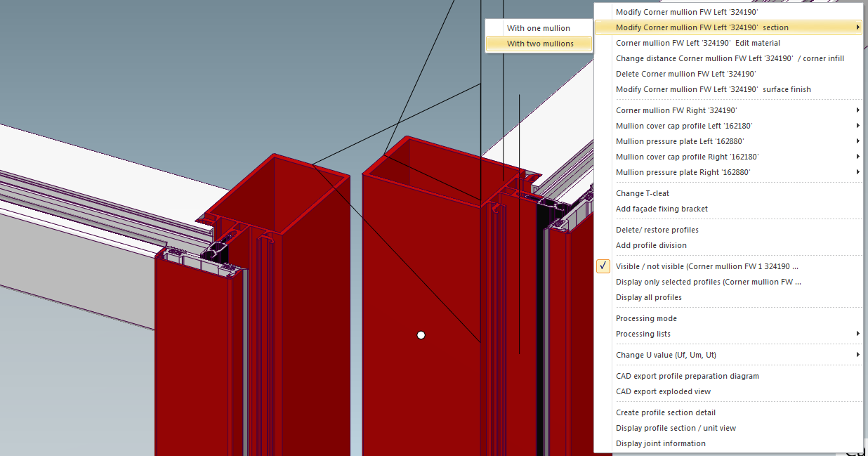Click Add façade fixing bracket
Viewport: 868px width, 456px height.
point(662,209)
